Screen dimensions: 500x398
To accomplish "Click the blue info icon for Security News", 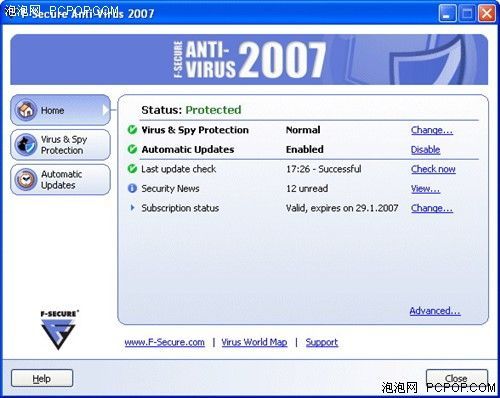I will point(132,188).
